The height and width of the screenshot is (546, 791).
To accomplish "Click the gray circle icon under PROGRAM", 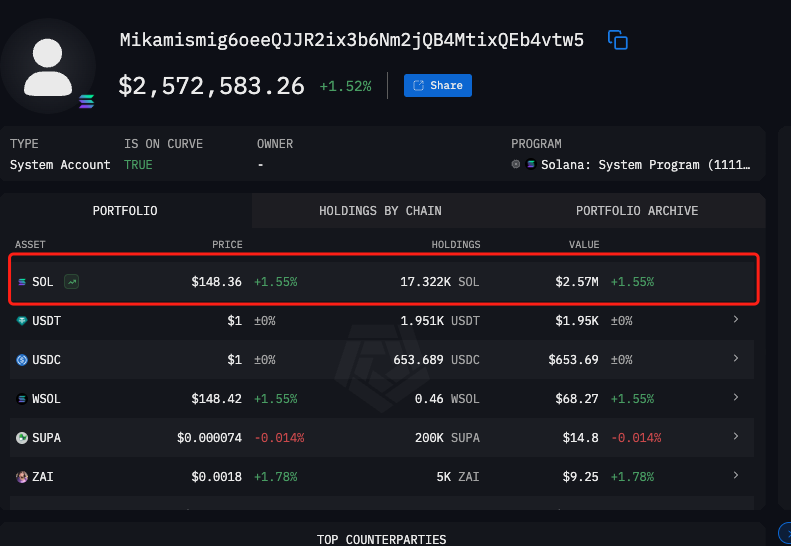I will pos(516,164).
